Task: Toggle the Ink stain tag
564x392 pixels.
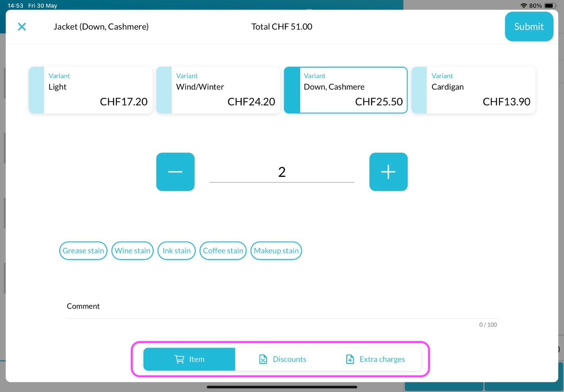Action: click(x=176, y=251)
